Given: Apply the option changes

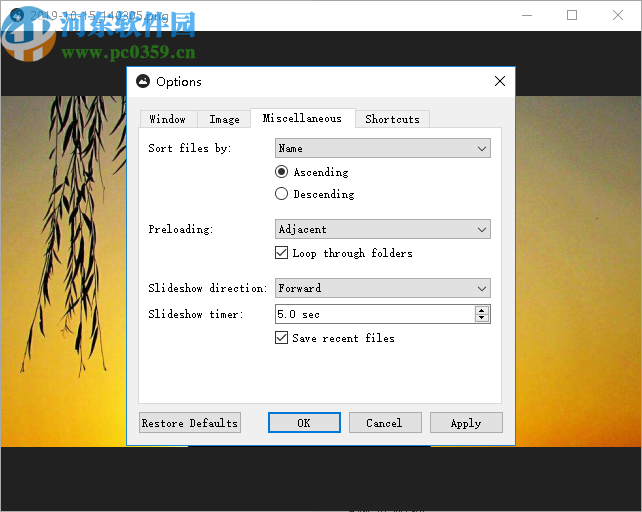Looking at the screenshot, I should coord(466,423).
